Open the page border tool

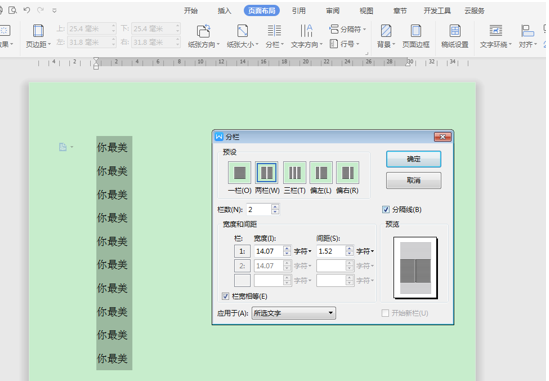tap(416, 36)
